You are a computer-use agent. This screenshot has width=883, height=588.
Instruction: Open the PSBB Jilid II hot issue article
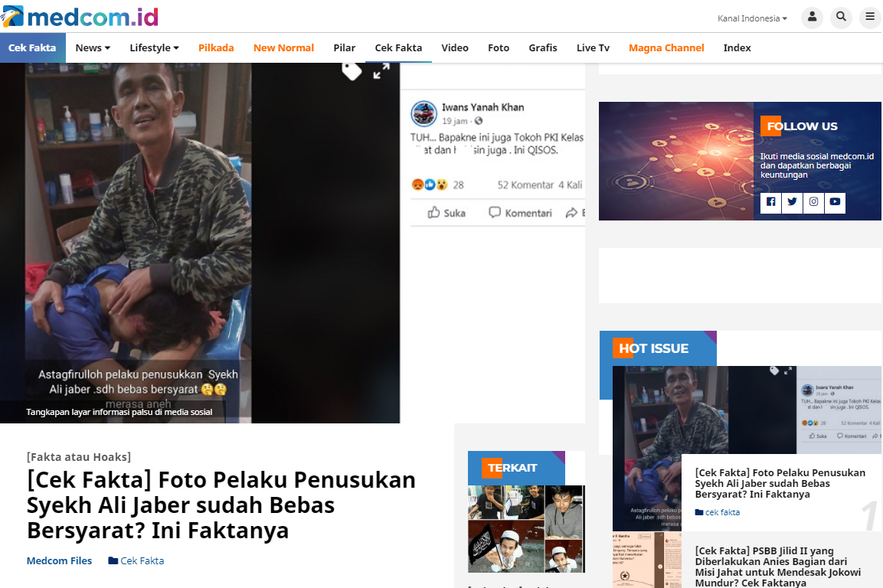pyautogui.click(x=777, y=566)
